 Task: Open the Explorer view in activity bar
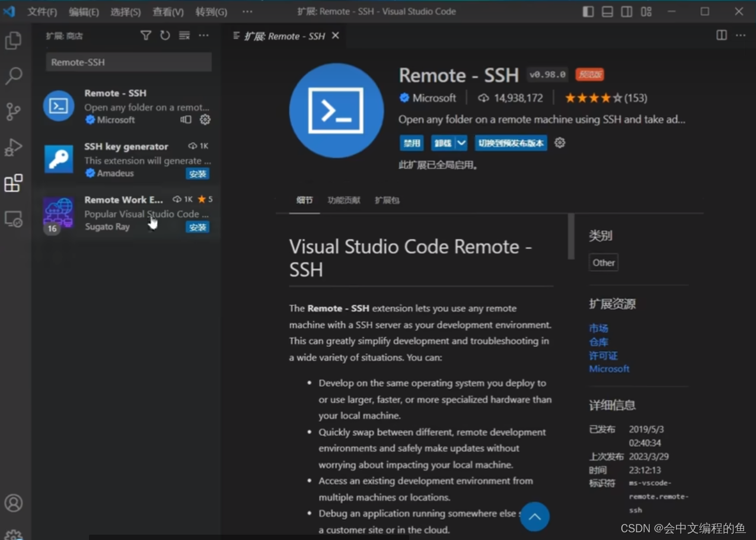tap(13, 40)
